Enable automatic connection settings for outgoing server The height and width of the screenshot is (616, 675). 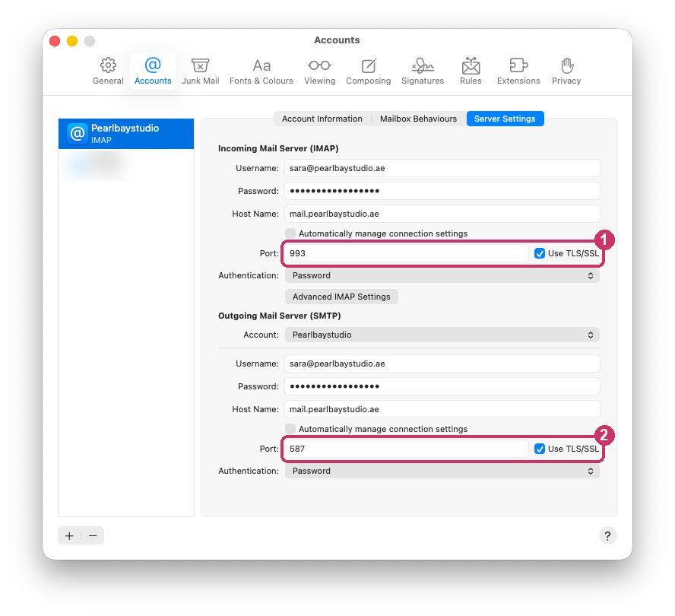290,429
